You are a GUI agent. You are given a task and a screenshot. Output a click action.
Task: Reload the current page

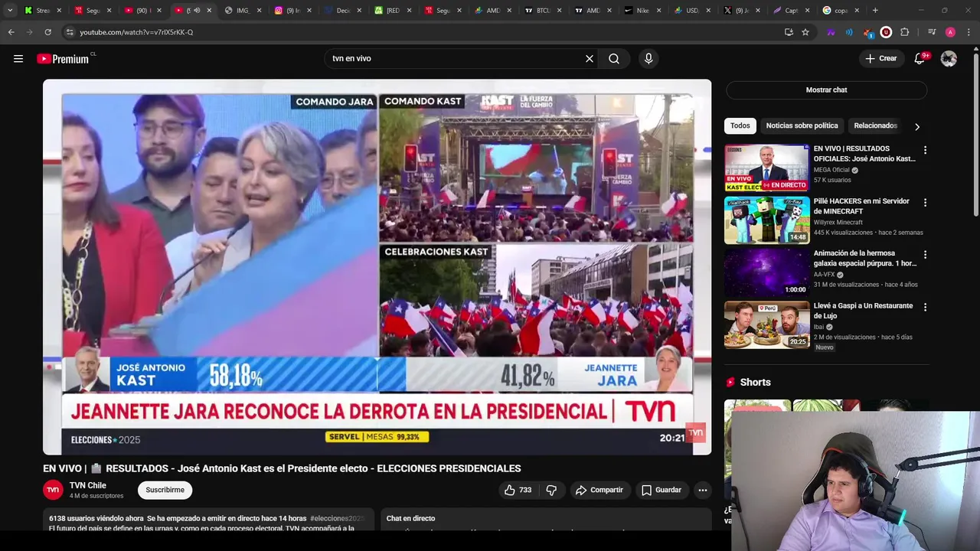click(x=47, y=32)
